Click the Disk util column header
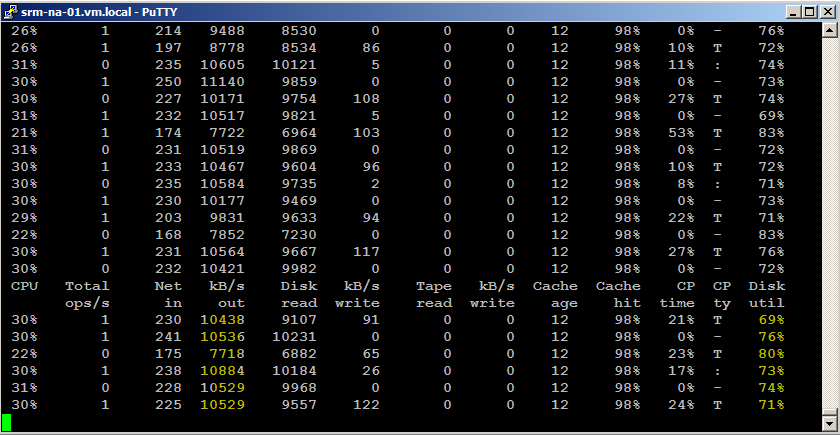Image resolution: width=840 pixels, height=435 pixels. coord(768,294)
